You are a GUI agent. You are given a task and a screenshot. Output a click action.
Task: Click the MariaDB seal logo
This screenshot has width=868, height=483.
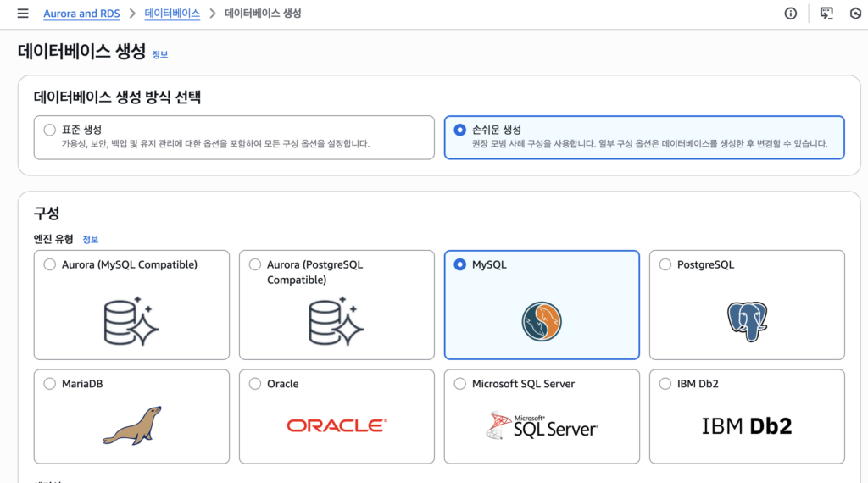[x=132, y=425]
